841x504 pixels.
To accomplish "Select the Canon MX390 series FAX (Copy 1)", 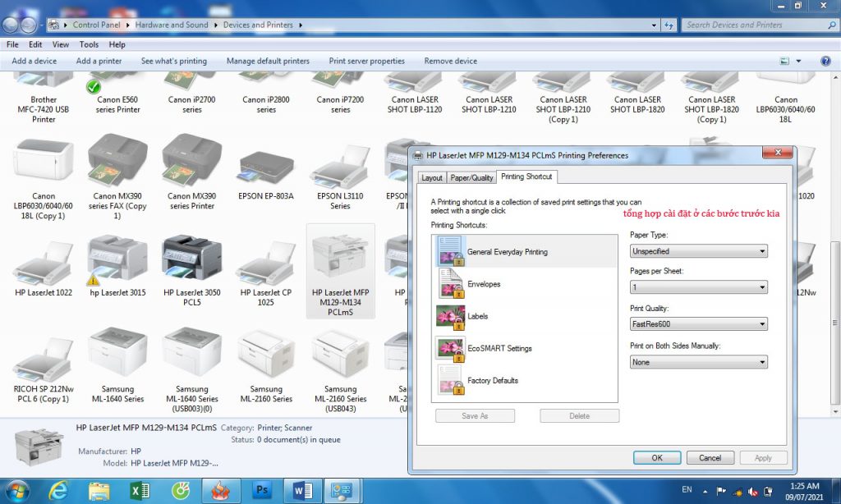I will click(x=117, y=179).
